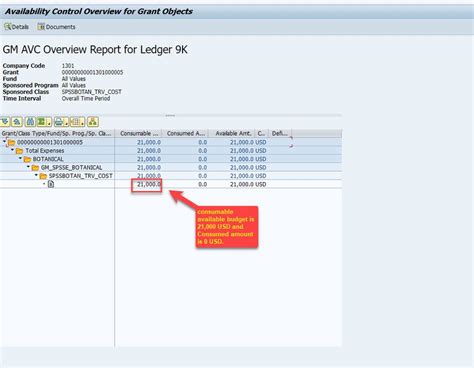
Task: Click the hierarchy icon at toolbar end
Action: (93, 122)
